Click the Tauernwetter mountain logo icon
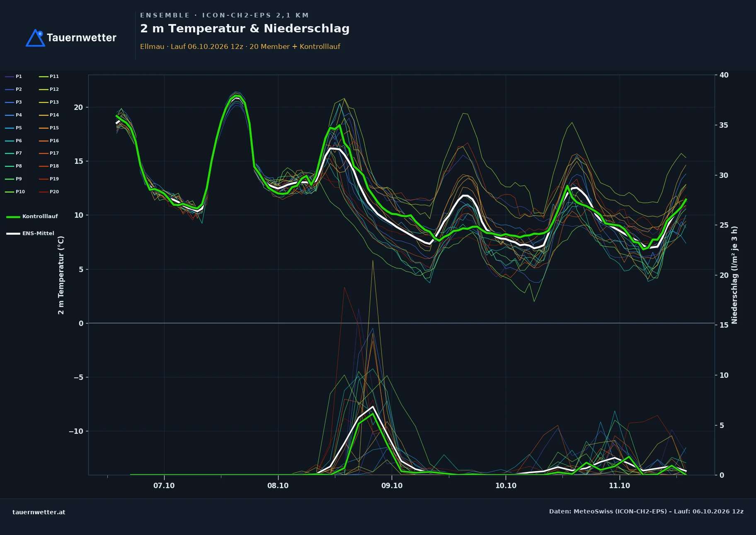The image size is (756, 535). (x=35, y=38)
